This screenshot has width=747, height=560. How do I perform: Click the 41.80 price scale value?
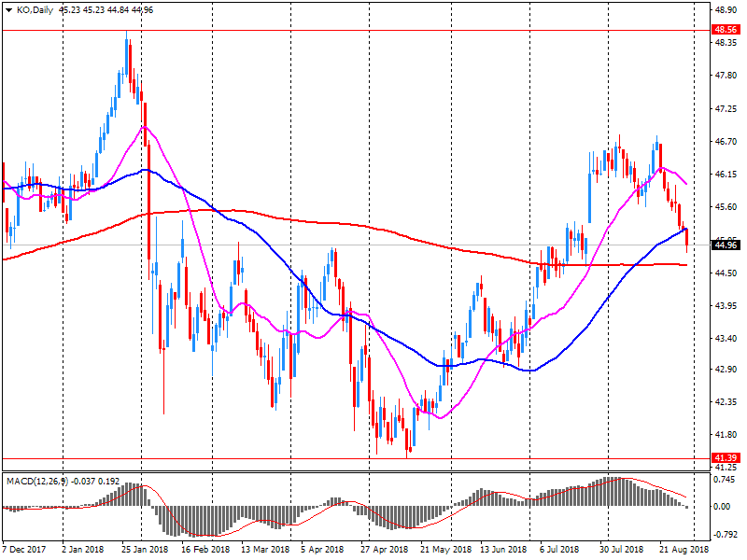[726, 435]
